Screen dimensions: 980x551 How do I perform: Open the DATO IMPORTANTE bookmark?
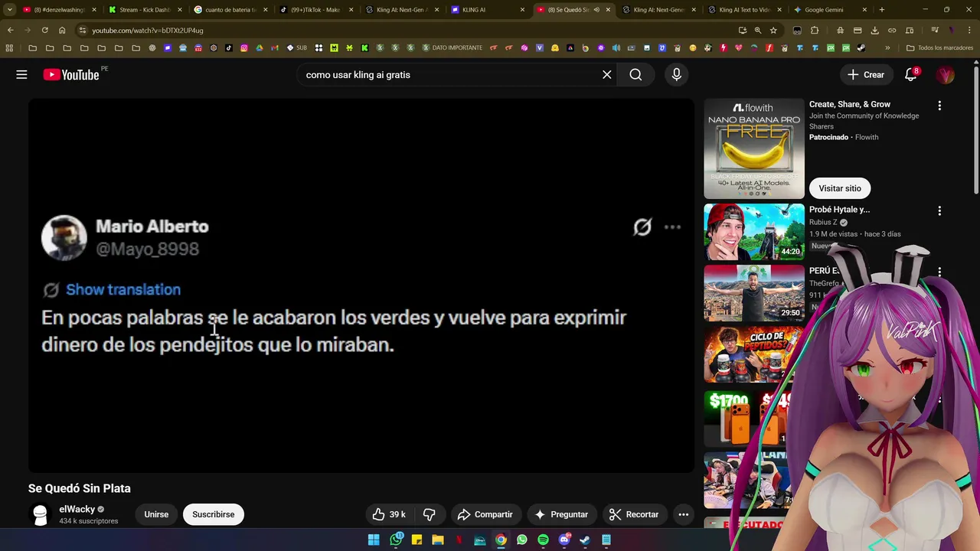point(452,47)
